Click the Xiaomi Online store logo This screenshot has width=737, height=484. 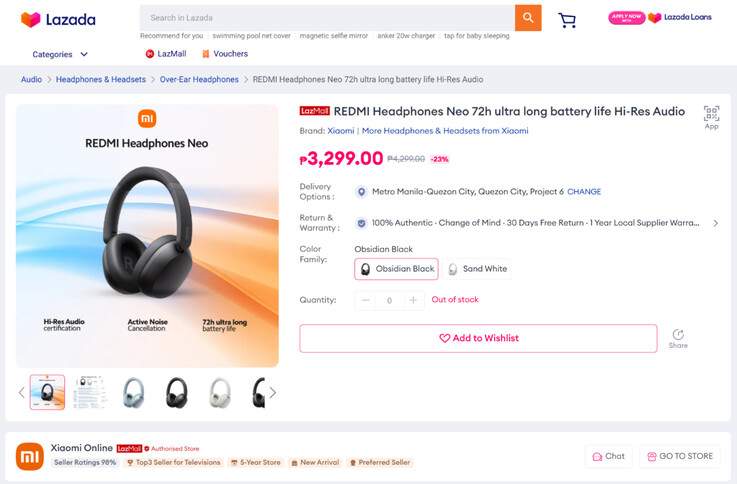(x=30, y=456)
